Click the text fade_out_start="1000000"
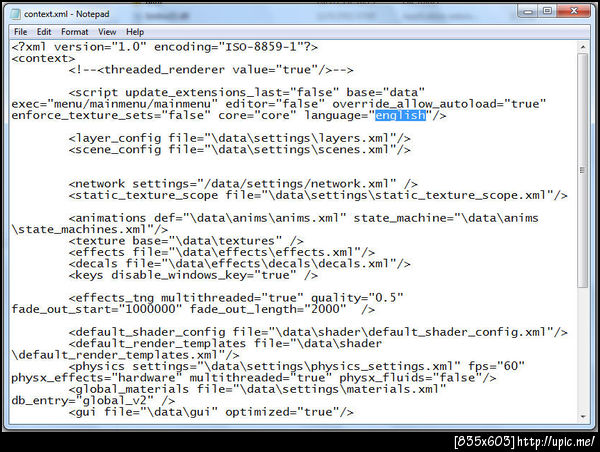 point(97,309)
